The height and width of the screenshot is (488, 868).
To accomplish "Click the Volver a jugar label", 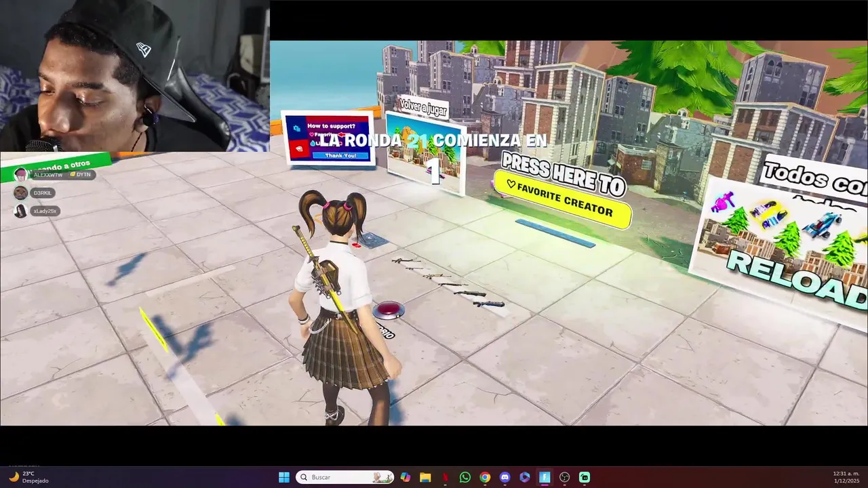I will click(422, 106).
